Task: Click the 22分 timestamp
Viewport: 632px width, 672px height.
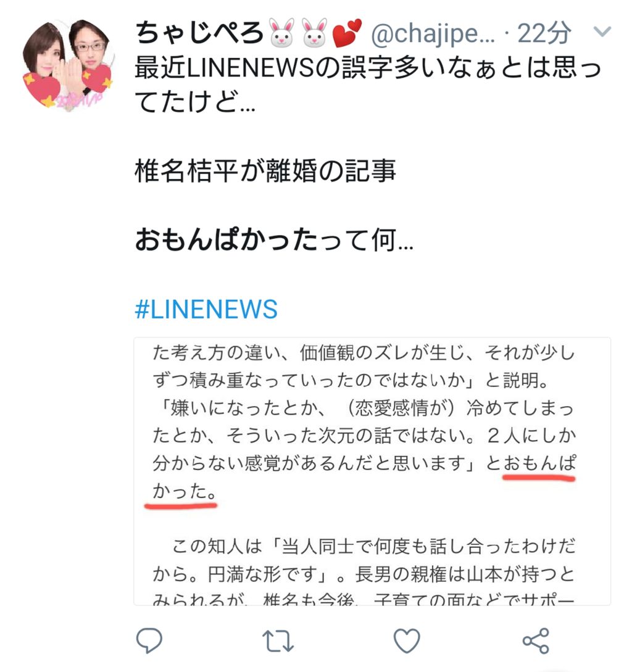Action: [x=544, y=33]
